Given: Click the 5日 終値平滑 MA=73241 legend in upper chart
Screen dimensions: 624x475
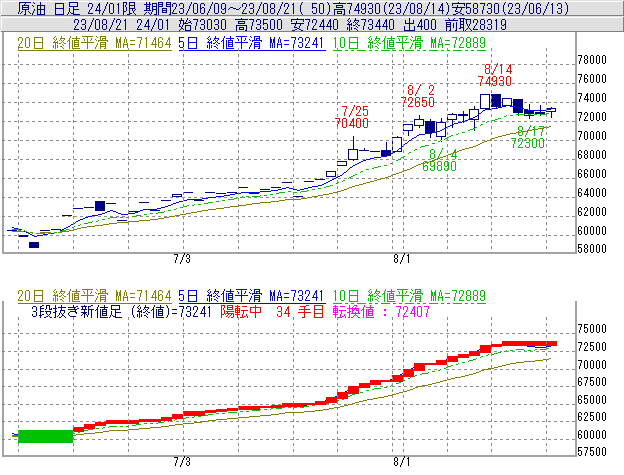Looking at the screenshot, I should [252, 43].
